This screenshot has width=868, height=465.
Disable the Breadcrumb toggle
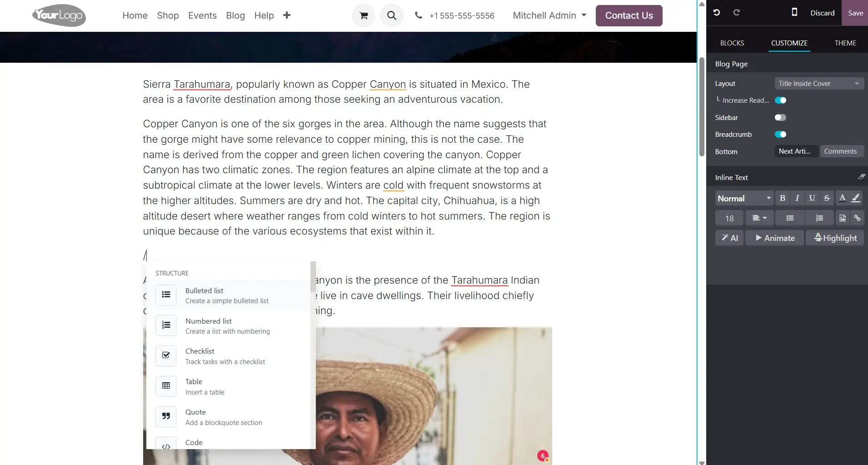coord(781,135)
